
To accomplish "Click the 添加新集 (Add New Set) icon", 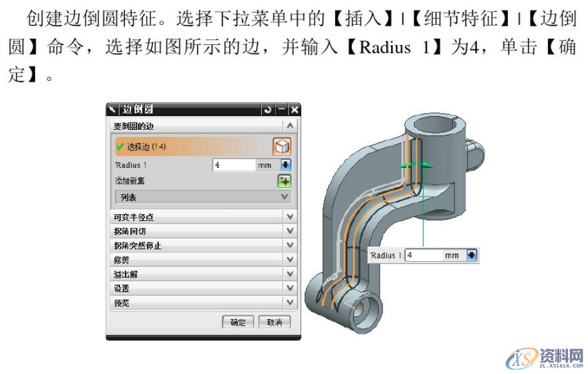I will (286, 180).
